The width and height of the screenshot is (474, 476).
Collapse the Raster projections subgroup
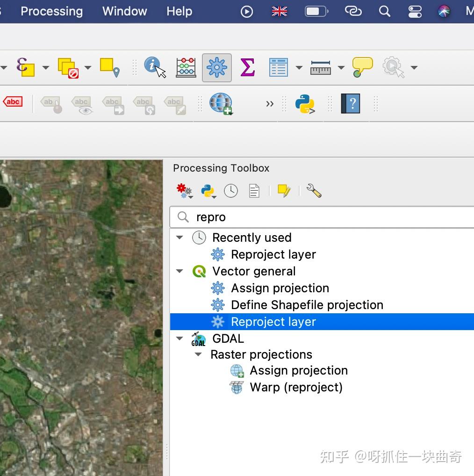click(x=198, y=354)
